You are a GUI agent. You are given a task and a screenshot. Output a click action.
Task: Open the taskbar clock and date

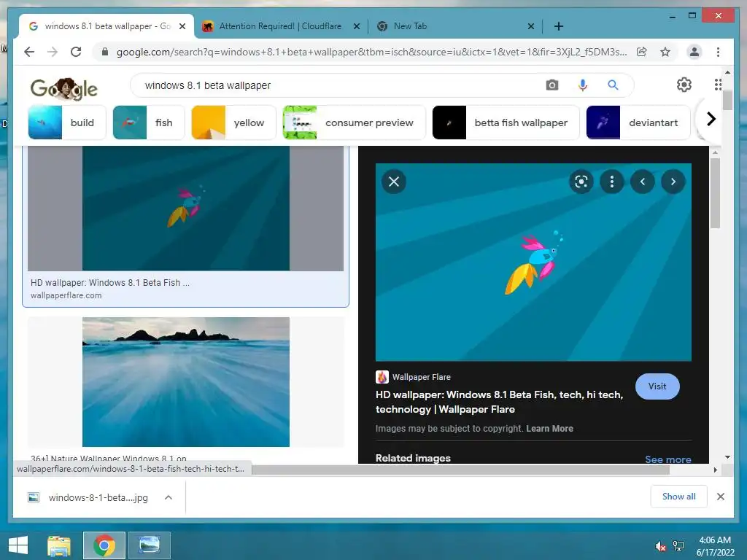point(715,546)
